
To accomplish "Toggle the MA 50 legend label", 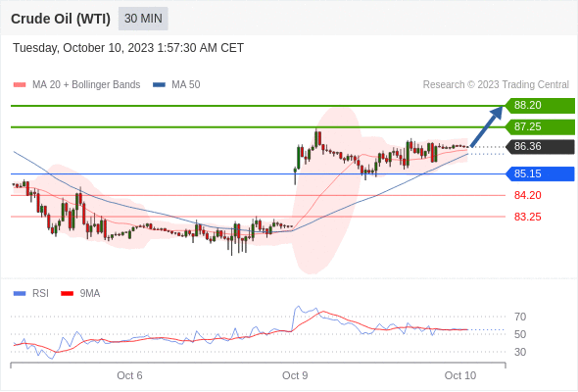I will point(186,85).
